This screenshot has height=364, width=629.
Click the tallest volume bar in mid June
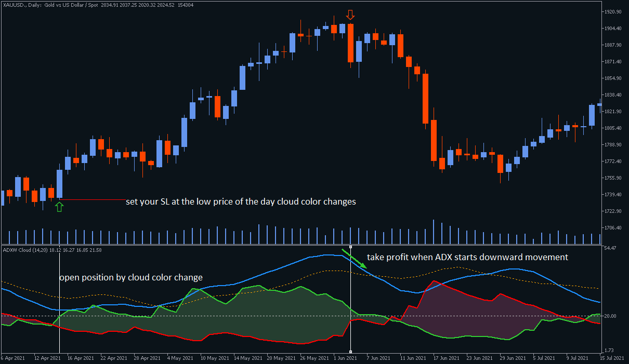pyautogui.click(x=434, y=232)
